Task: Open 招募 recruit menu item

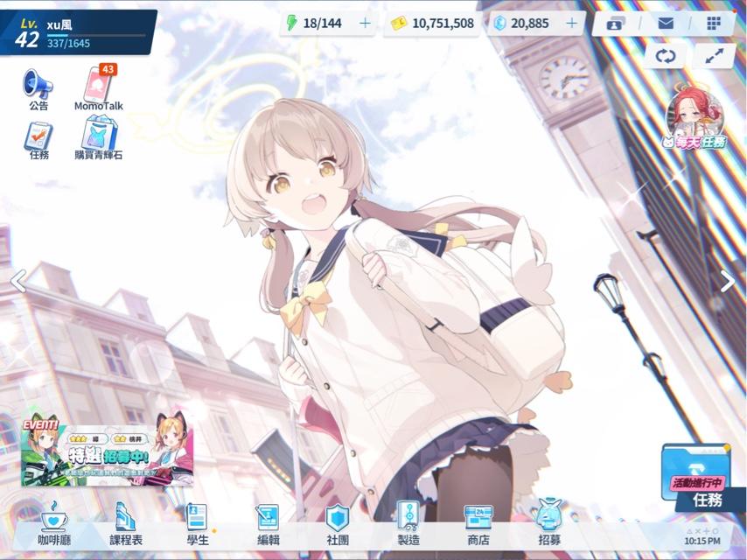Action: click(548, 523)
